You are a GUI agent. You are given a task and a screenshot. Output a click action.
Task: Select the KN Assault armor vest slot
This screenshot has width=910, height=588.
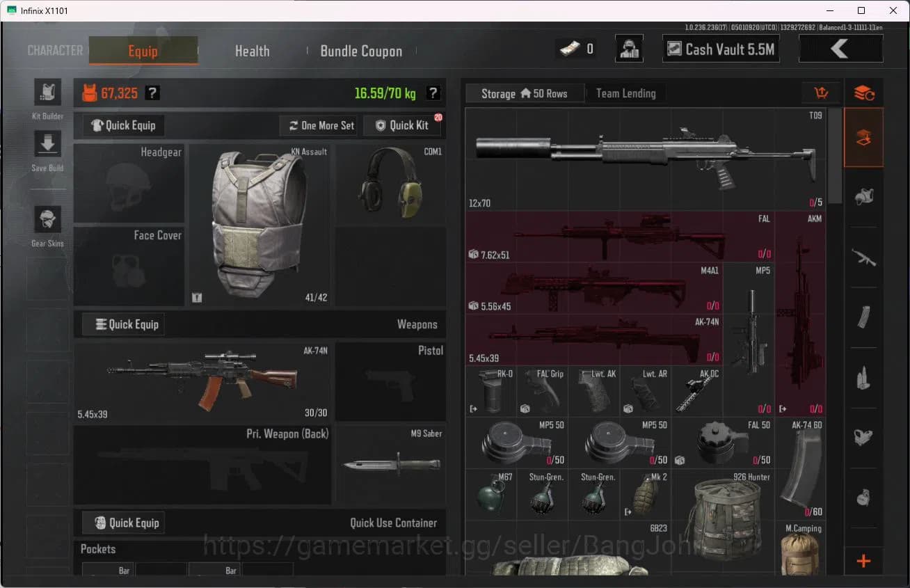pos(260,225)
